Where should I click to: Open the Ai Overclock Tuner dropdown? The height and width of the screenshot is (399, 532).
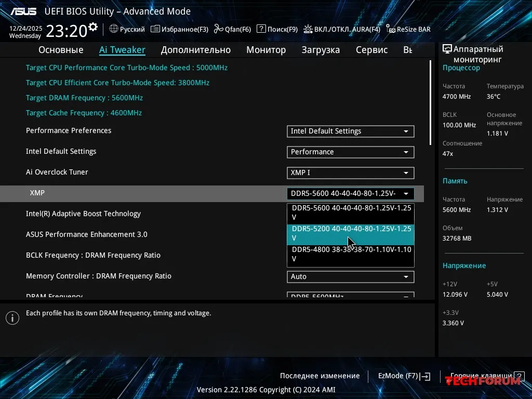pos(350,173)
